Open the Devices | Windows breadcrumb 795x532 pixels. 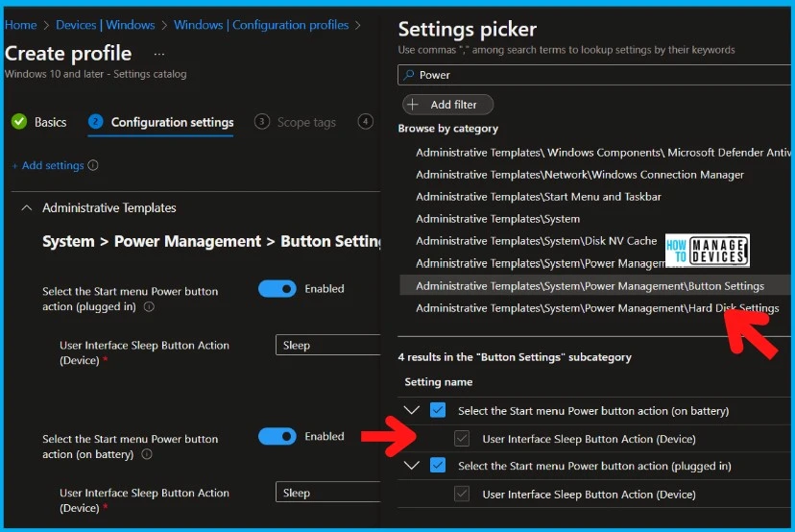[x=105, y=25]
